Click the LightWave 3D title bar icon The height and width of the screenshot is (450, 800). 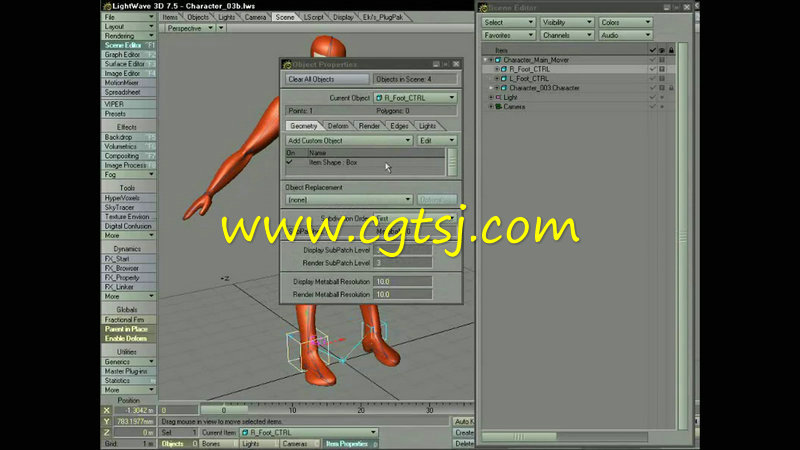click(x=107, y=6)
